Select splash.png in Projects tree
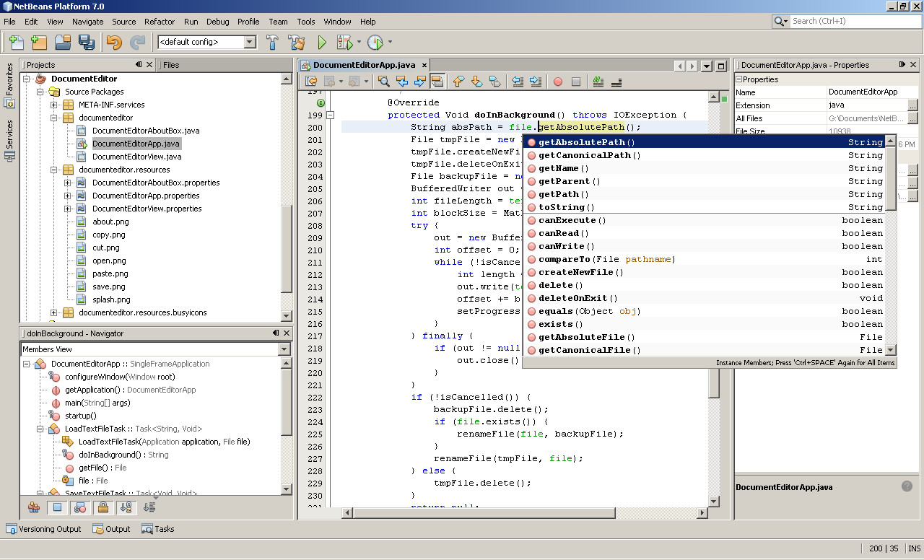Viewport: 924px width, 560px height. (111, 299)
